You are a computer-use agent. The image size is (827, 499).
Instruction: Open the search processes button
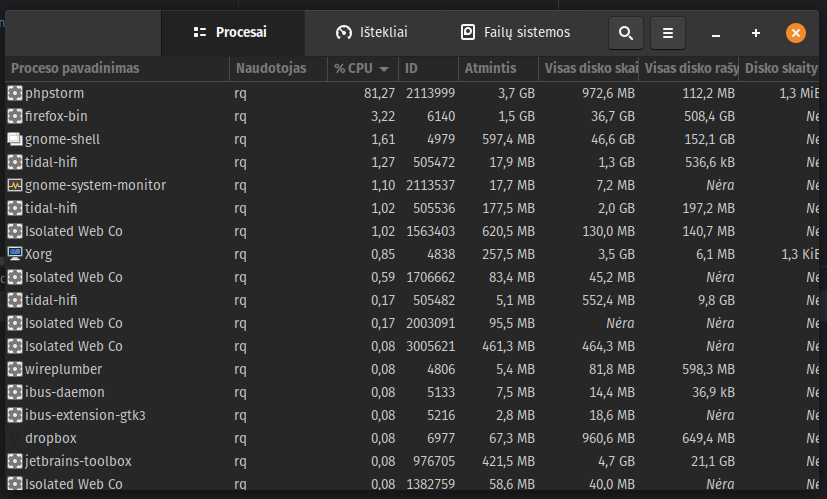tap(626, 33)
